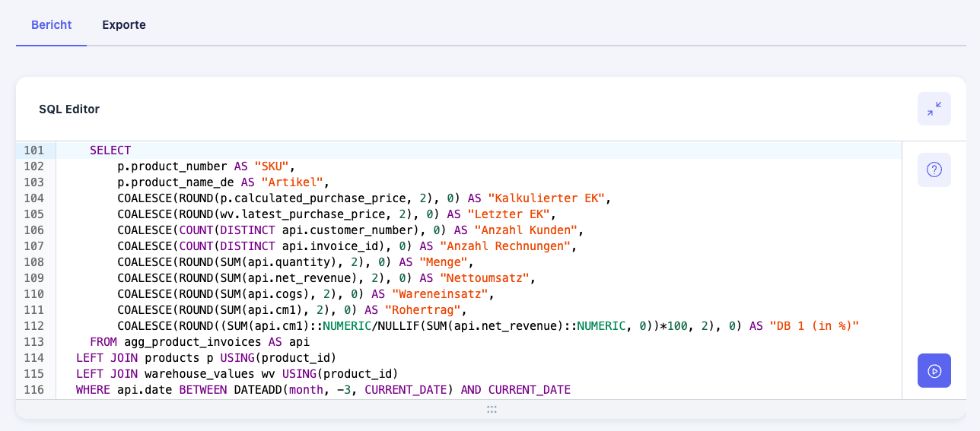Click line number 116 in the gutter
The width and height of the screenshot is (980, 431).
[35, 390]
